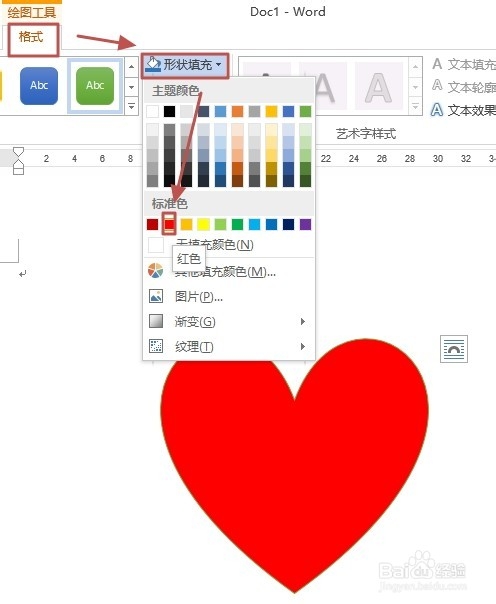Click the 文本填充 letter A icon
Screen dimensions: 496x604
437,64
